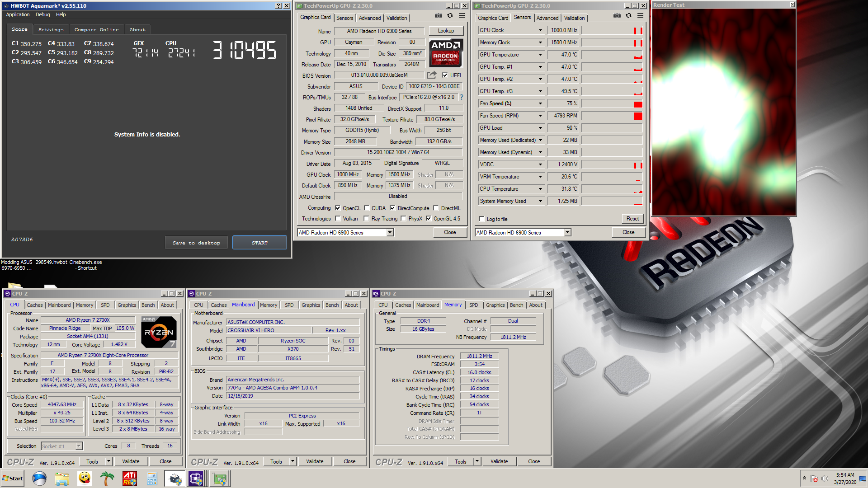
Task: Click GPU Clock sensor graph bar
Action: 612,30
